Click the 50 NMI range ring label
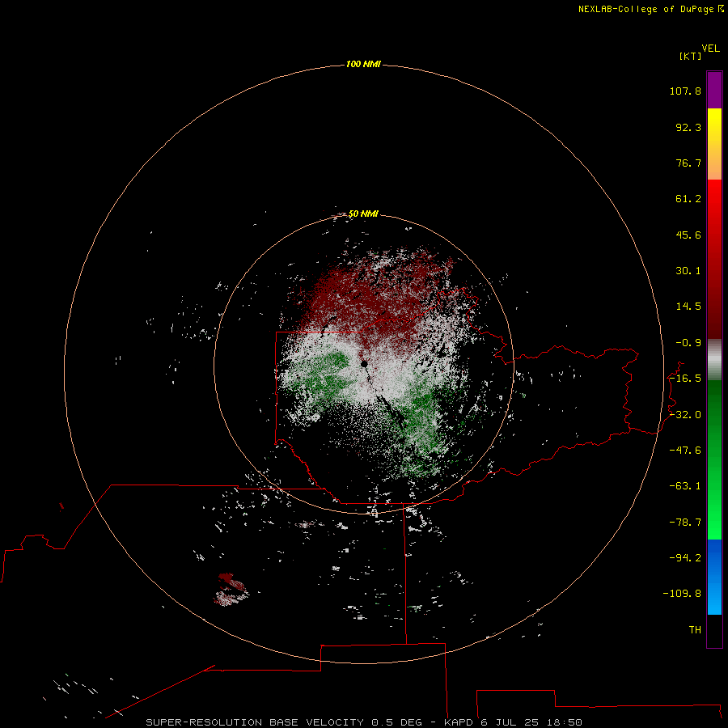The height and width of the screenshot is (728, 728). [x=363, y=214]
